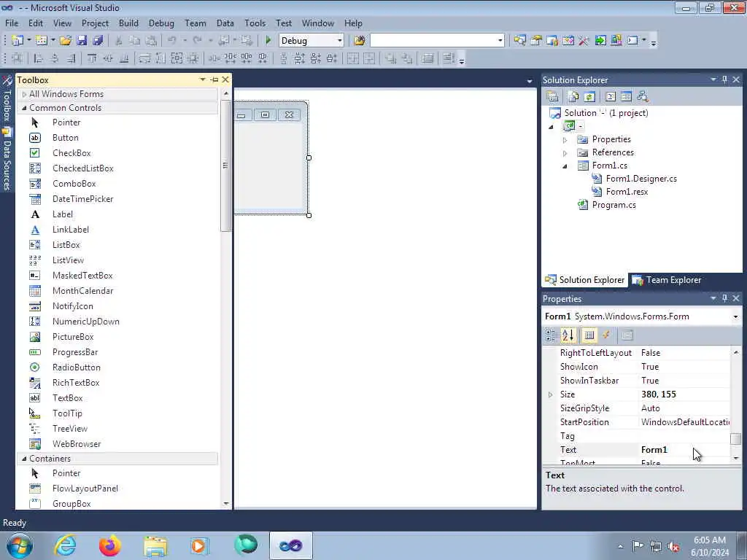Click the Start Debugging green arrow

pos(268,41)
